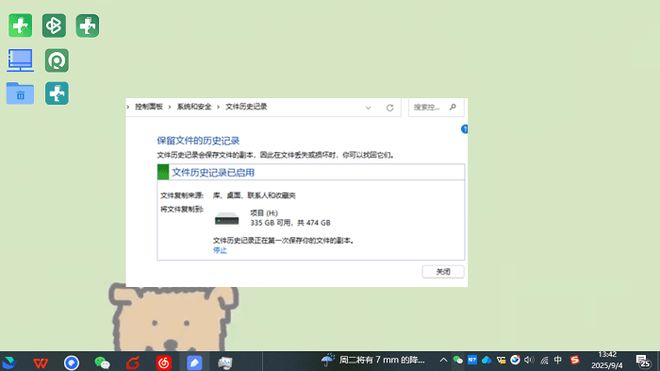
Task: Go to 系统和安全 in the breadcrumb
Action: pyautogui.click(x=194, y=107)
